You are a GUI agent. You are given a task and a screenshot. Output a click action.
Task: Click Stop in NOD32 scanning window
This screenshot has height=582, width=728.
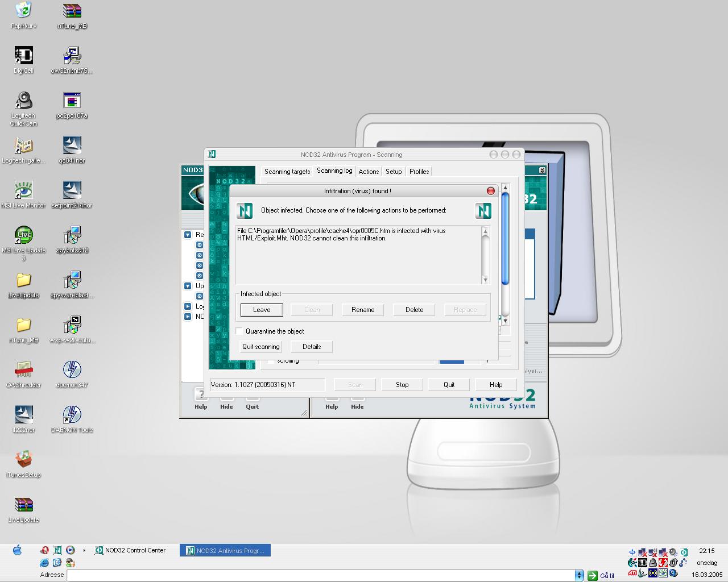point(402,385)
